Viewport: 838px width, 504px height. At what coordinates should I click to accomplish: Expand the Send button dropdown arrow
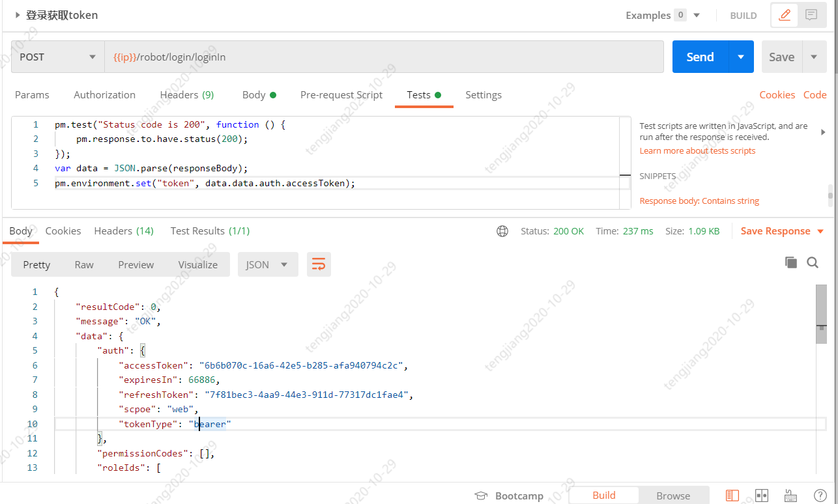tap(741, 57)
